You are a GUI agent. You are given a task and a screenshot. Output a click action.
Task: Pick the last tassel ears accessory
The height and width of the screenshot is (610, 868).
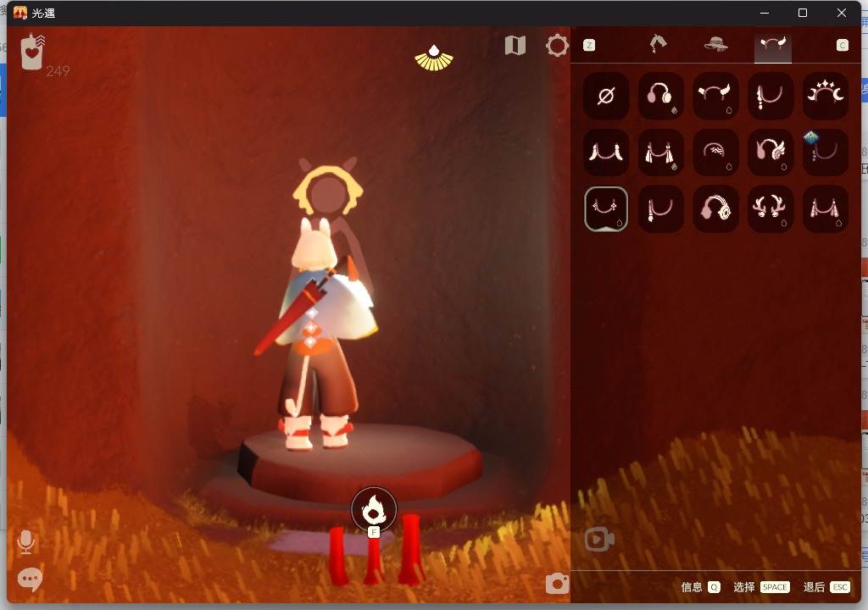(x=825, y=208)
